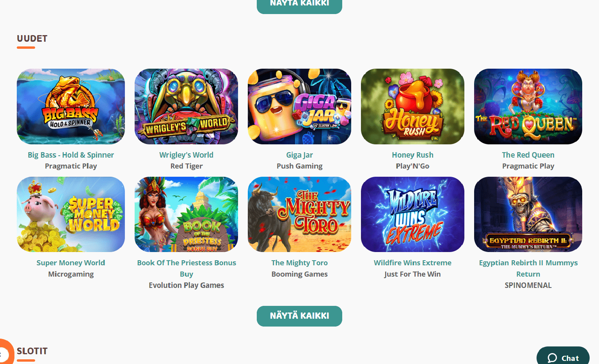Image resolution: width=599 pixels, height=364 pixels.
Task: Follow the Giga Jar title link
Action: click(299, 155)
